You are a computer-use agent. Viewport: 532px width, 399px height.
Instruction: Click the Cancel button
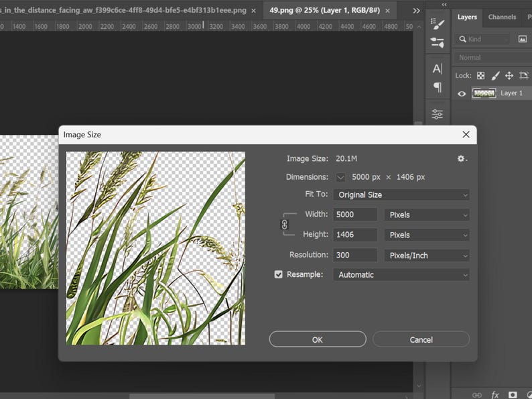point(421,339)
